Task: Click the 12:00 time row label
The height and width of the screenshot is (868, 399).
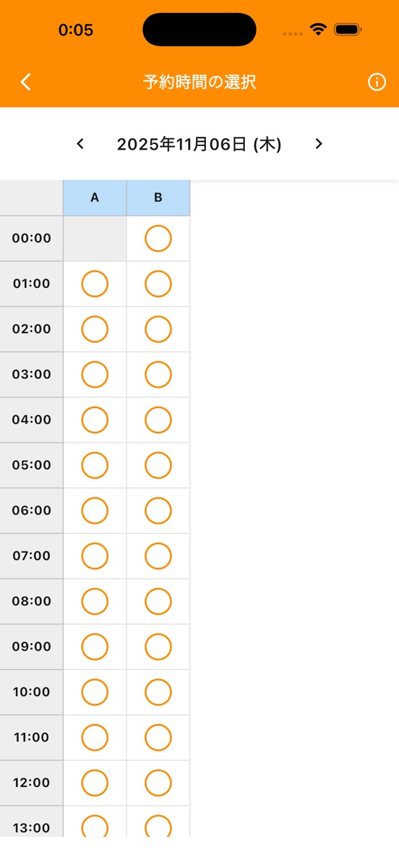Action: tap(32, 783)
